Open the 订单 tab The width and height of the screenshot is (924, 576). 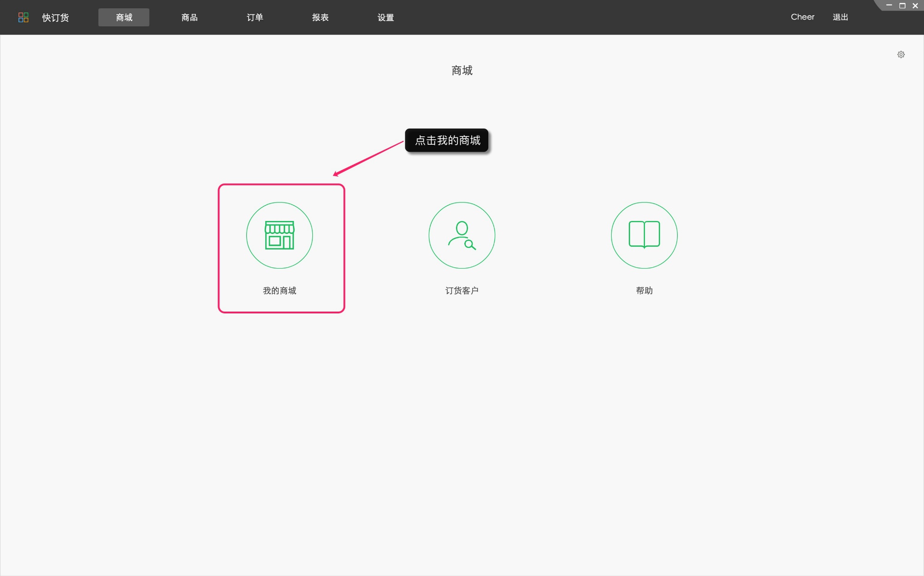coord(255,17)
